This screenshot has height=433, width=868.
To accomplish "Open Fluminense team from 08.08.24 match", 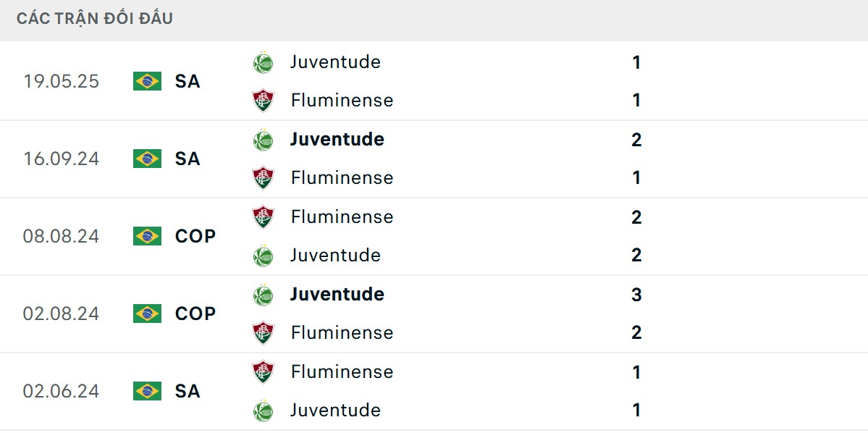I will (x=342, y=216).
